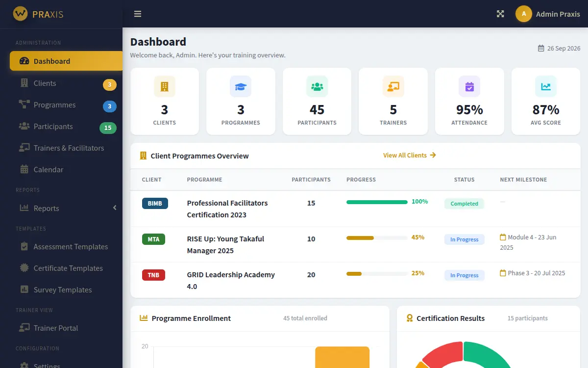Click the graduation cap icon on Programmes card
The image size is (588, 368).
tap(241, 86)
